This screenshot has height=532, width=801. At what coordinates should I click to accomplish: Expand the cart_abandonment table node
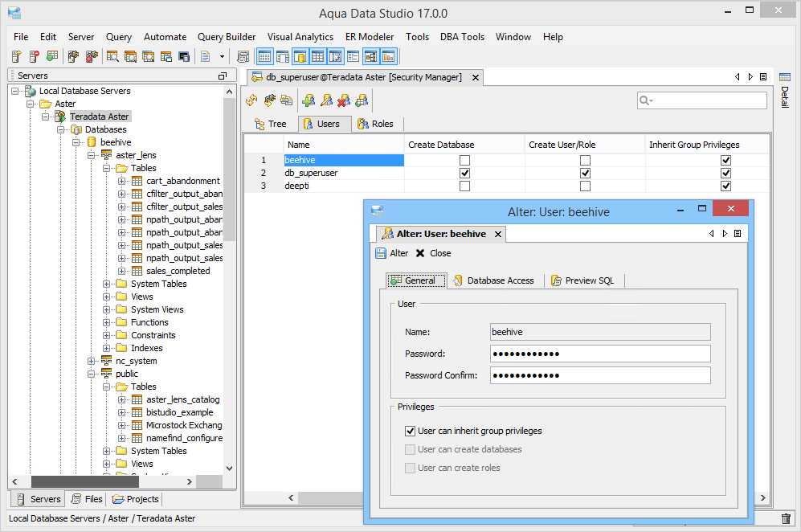(121, 181)
